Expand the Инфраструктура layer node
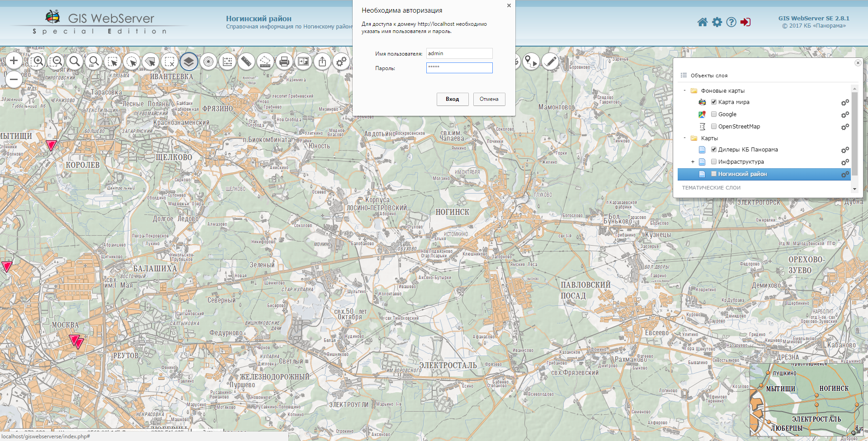Viewport: 868px width, 441px height. (693, 161)
